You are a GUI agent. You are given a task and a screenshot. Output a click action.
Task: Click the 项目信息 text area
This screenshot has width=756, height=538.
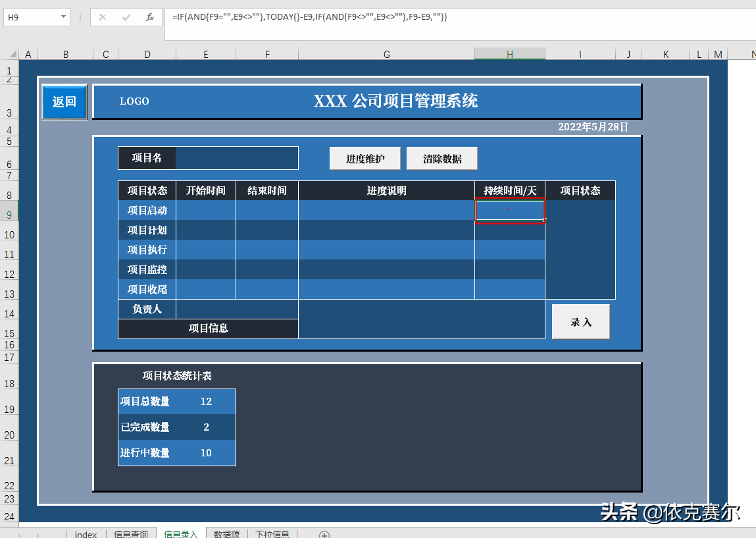[x=421, y=319]
